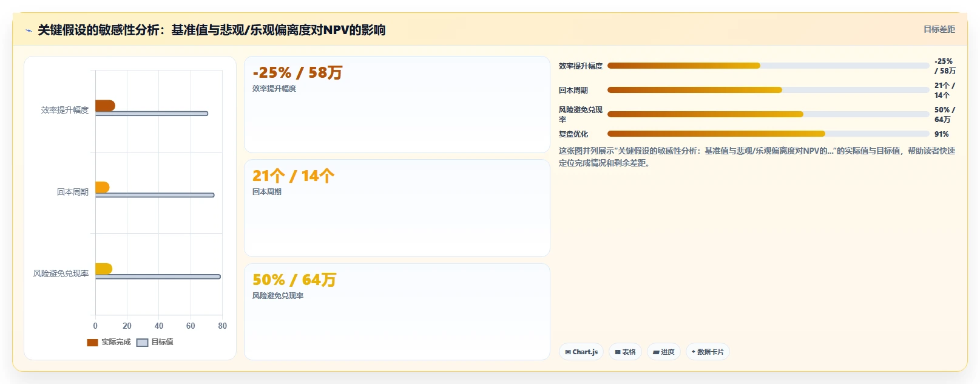Click the 回本周期 target bar in chart
The image size is (980, 384).
(155, 195)
